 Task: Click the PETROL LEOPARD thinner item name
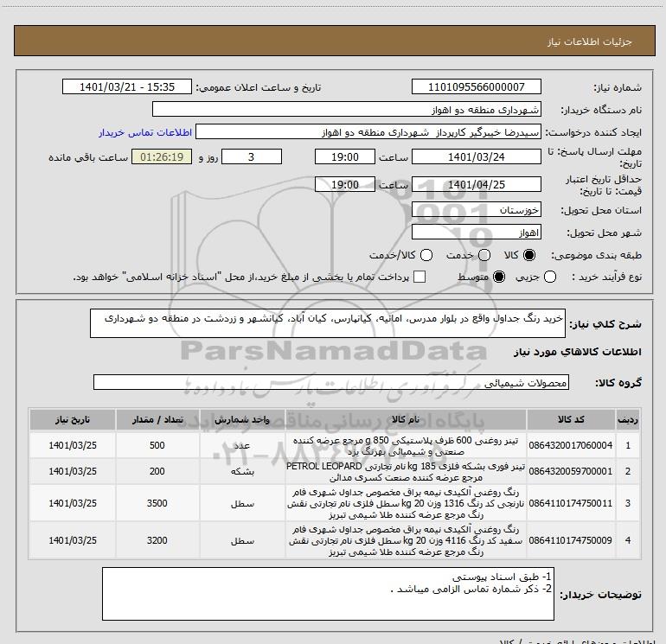click(x=406, y=472)
